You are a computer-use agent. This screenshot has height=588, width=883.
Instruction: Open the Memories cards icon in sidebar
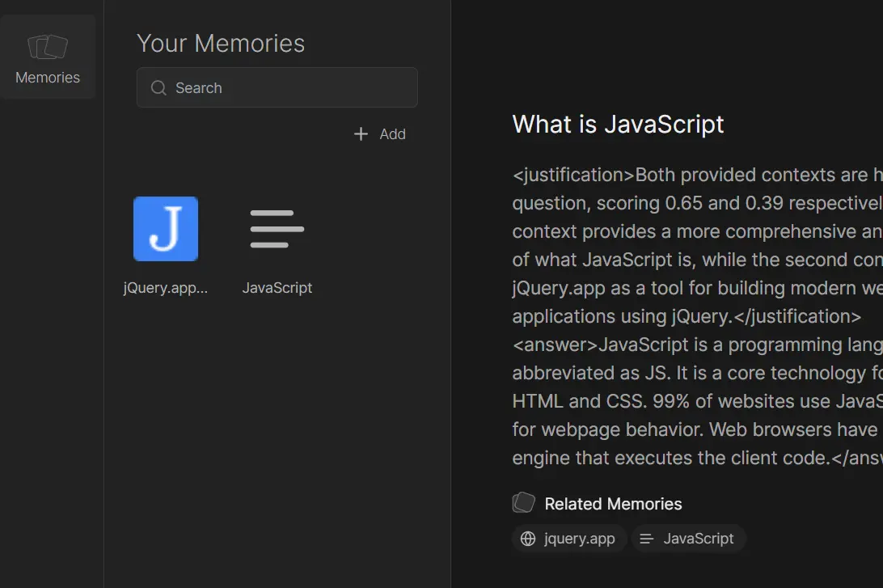(x=48, y=47)
